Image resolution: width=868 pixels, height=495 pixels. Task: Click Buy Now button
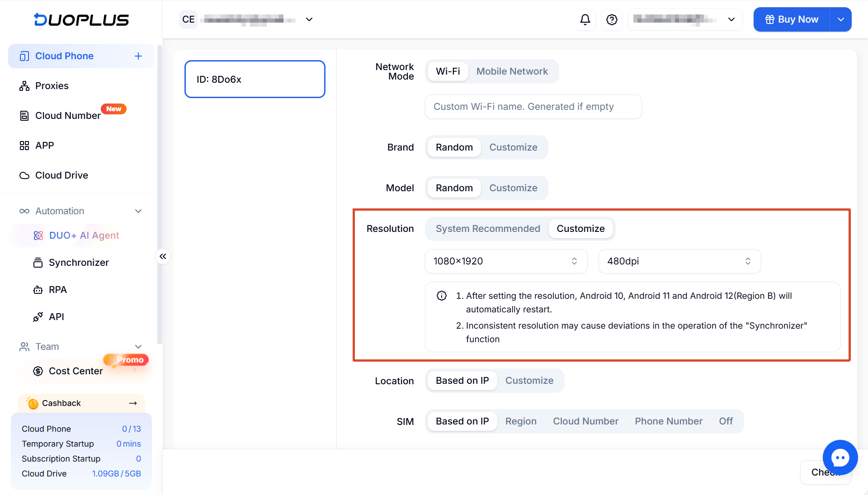(x=792, y=19)
